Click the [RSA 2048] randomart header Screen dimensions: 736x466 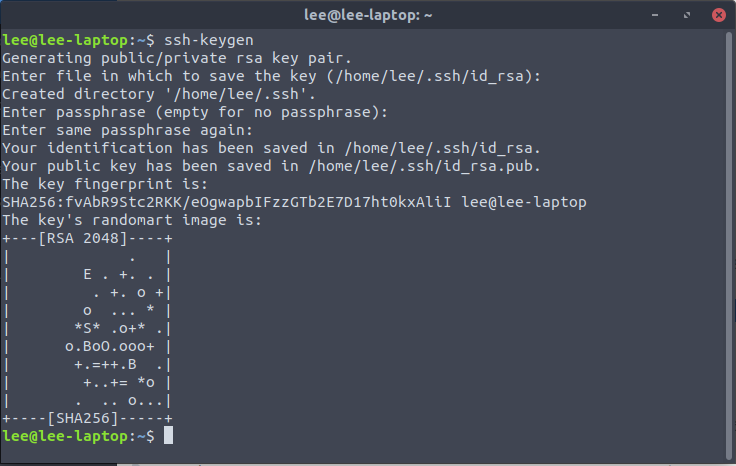pos(83,238)
